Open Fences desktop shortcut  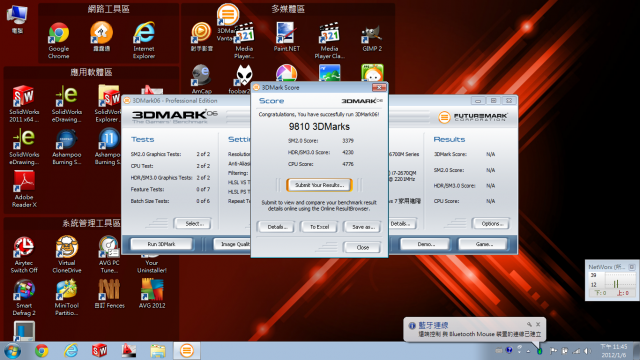[109, 294]
